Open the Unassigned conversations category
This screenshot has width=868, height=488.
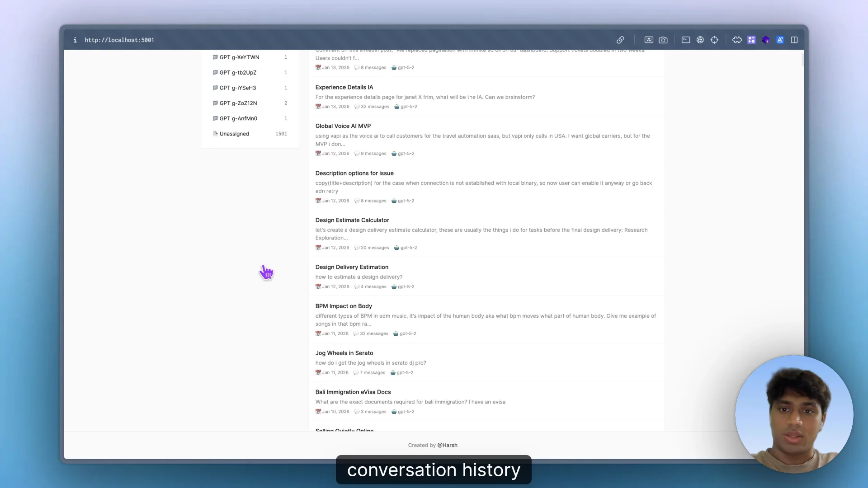click(x=234, y=134)
